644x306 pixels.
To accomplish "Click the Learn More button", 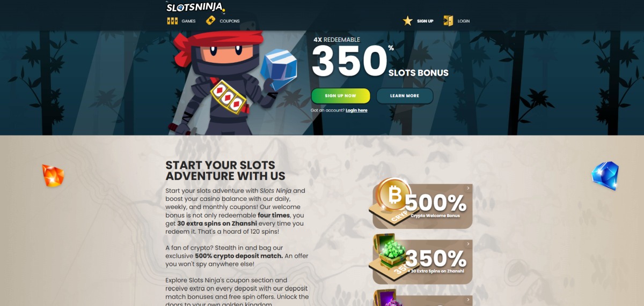I will click(x=405, y=96).
